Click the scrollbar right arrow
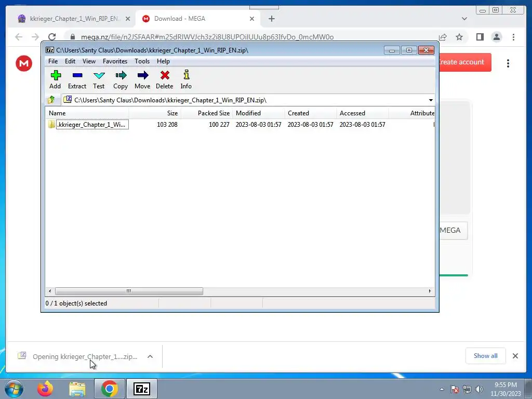Screen dimensions: 532x399 coord(430,291)
